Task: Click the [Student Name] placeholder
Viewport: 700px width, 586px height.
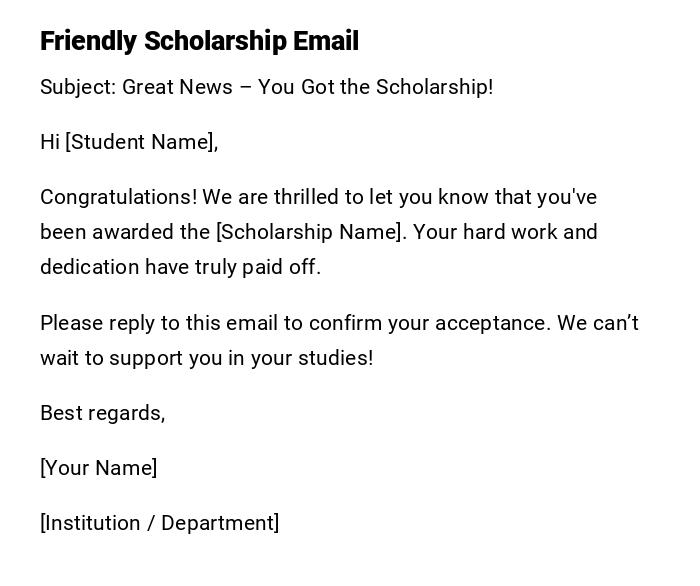Action: click(141, 142)
